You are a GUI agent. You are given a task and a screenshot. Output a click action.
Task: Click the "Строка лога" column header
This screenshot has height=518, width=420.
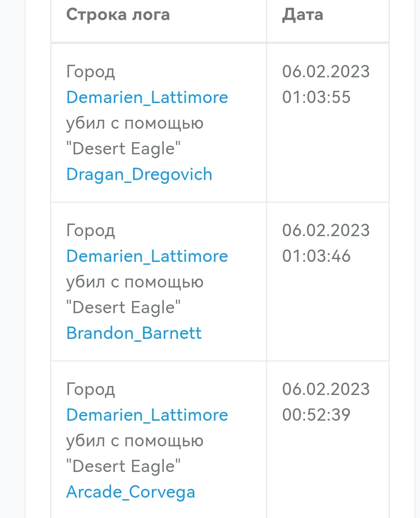pyautogui.click(x=118, y=15)
